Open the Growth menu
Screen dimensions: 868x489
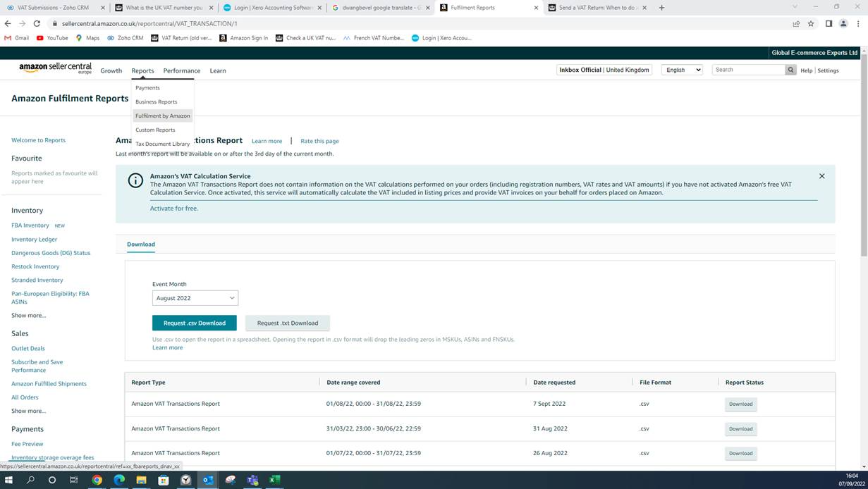pyautogui.click(x=111, y=70)
